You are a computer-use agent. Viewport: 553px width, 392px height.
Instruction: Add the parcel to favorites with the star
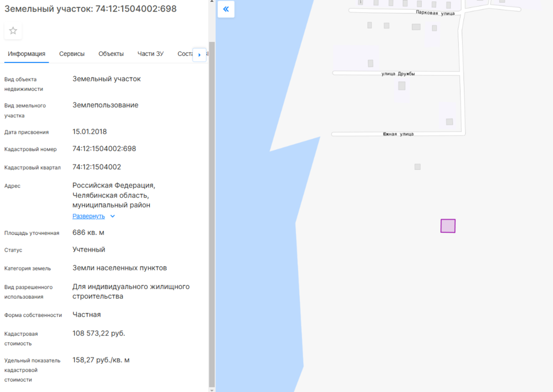pos(13,31)
